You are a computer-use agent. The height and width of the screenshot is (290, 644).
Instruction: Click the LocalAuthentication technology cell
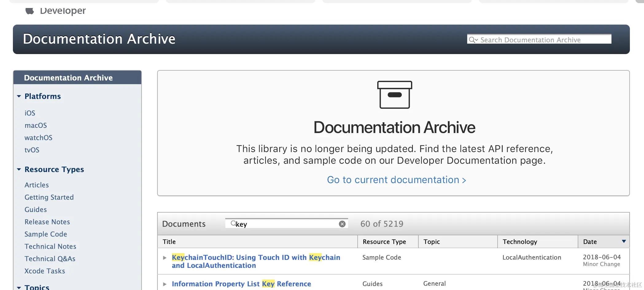[532, 257]
